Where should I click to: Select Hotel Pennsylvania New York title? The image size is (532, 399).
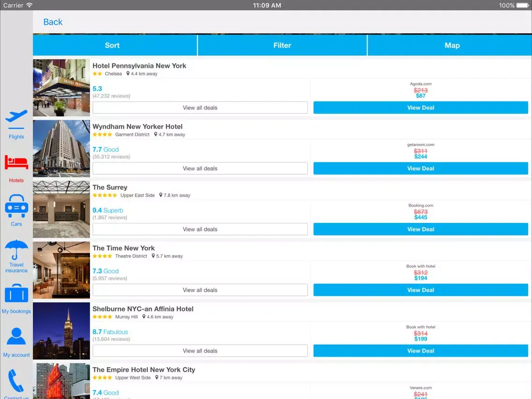tap(139, 66)
